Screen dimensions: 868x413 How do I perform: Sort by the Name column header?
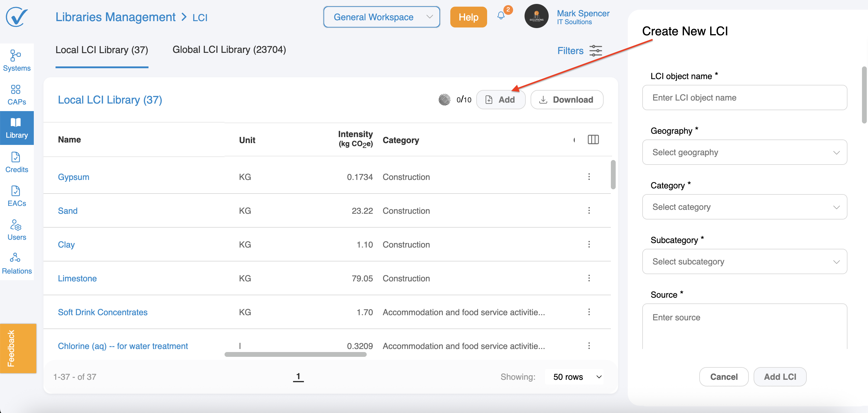(69, 139)
